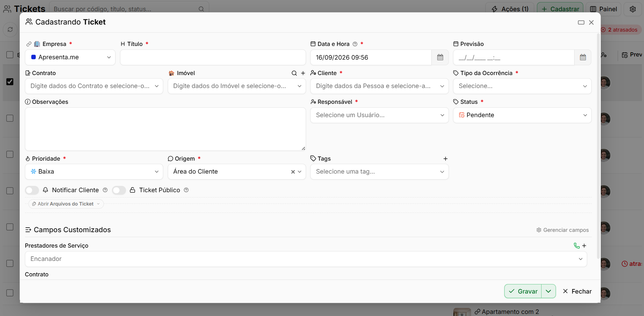Open the Tipo da Ocorrência dropdown
The height and width of the screenshot is (316, 644).
522,86
